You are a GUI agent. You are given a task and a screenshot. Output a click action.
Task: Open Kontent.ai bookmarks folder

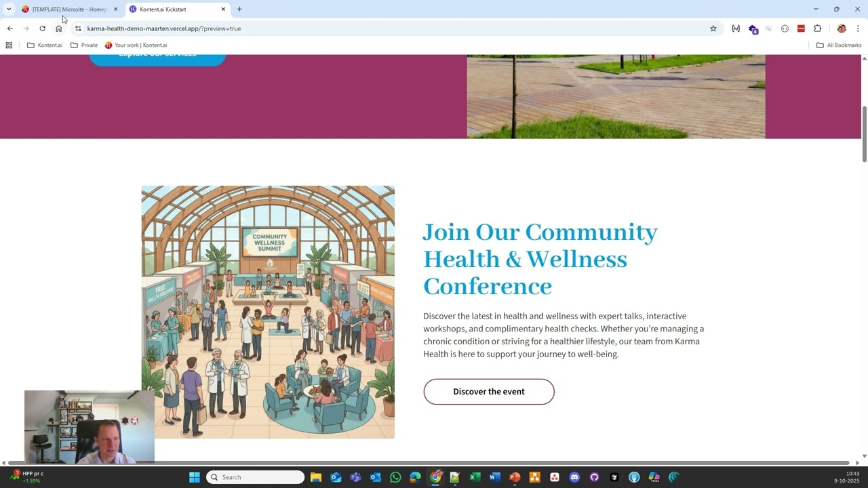[x=44, y=45]
